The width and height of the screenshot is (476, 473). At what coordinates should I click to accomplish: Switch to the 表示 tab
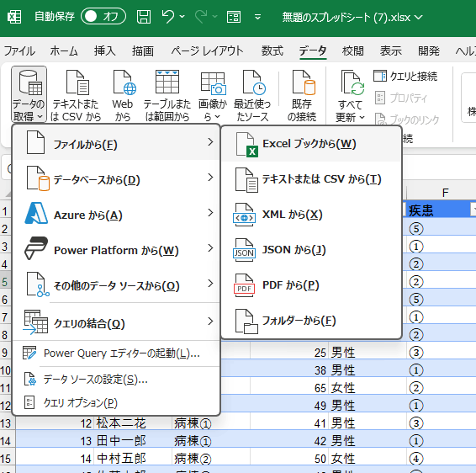click(x=391, y=50)
